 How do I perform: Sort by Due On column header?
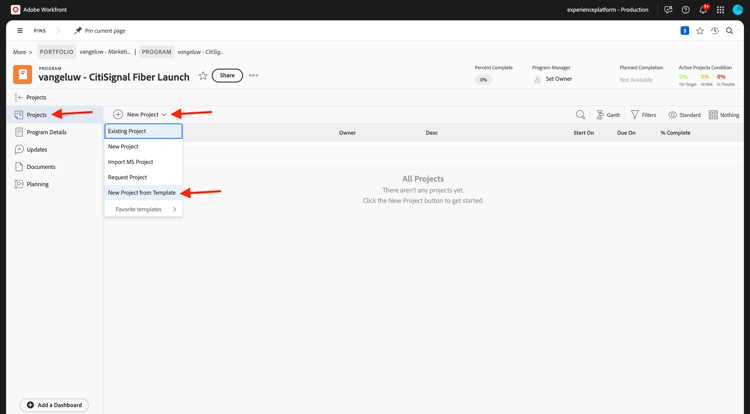(626, 133)
